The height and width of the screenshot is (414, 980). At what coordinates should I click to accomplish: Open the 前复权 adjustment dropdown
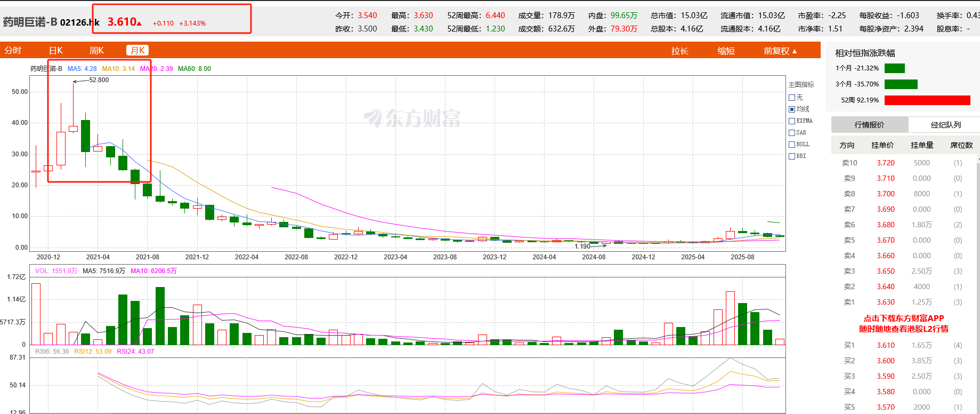pos(780,51)
